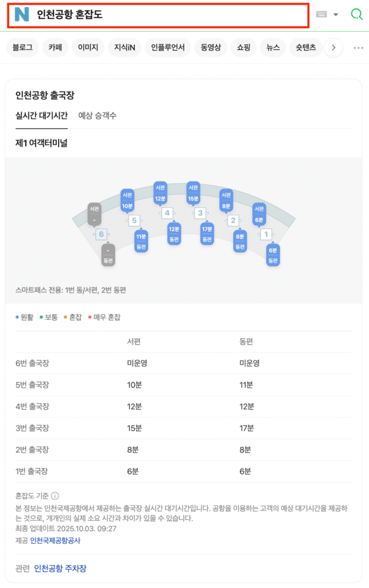This screenshot has width=369, height=588.
Task: Open the three-dot more options menu
Action: coord(359,48)
